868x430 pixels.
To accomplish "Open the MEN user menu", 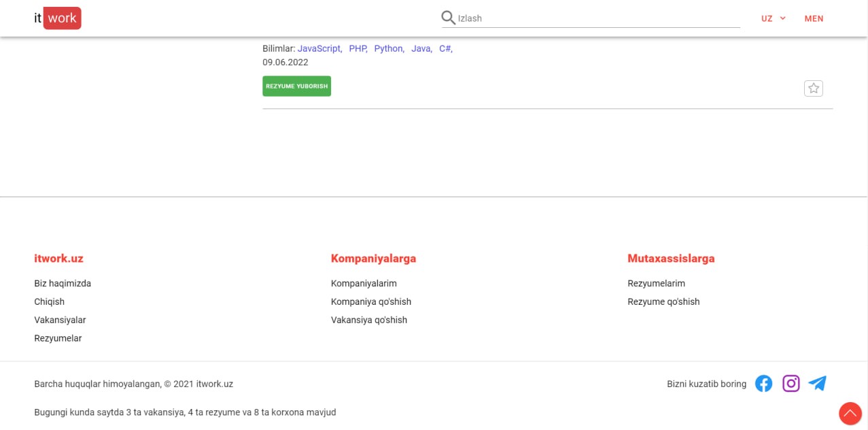I will 814,18.
